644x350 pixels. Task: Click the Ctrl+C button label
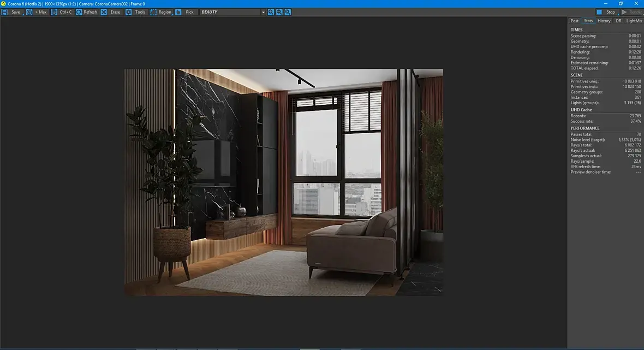65,13
